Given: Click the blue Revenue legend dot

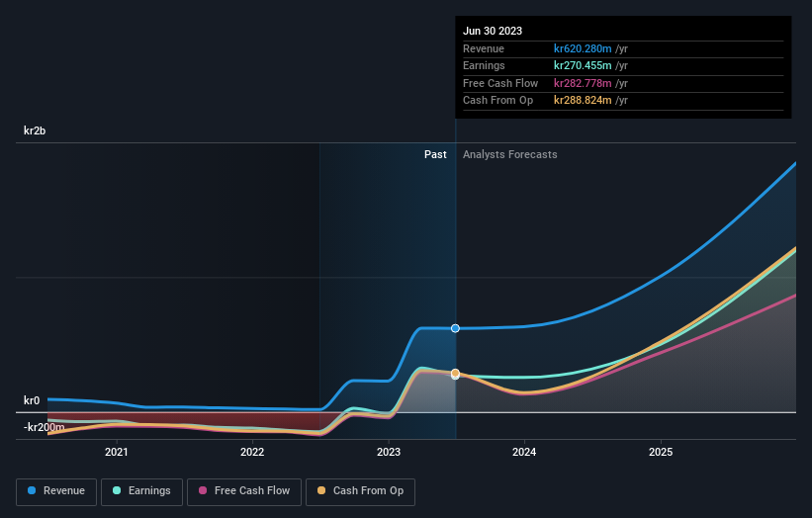Looking at the screenshot, I should [x=32, y=490].
